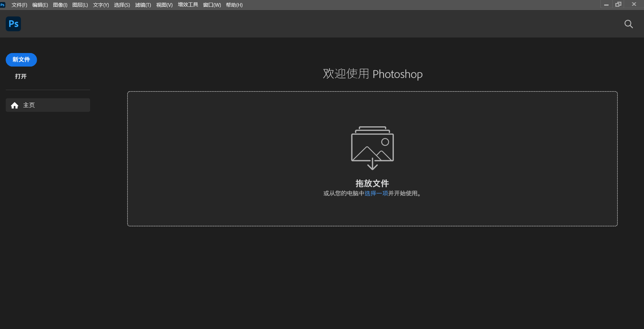
Task: Open the 选择(S) menu
Action: 122,5
